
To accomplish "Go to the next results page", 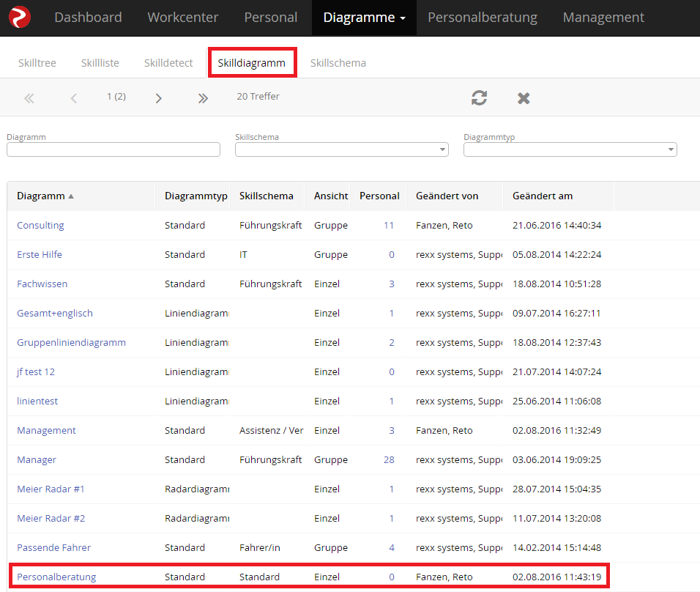I will pos(158,98).
